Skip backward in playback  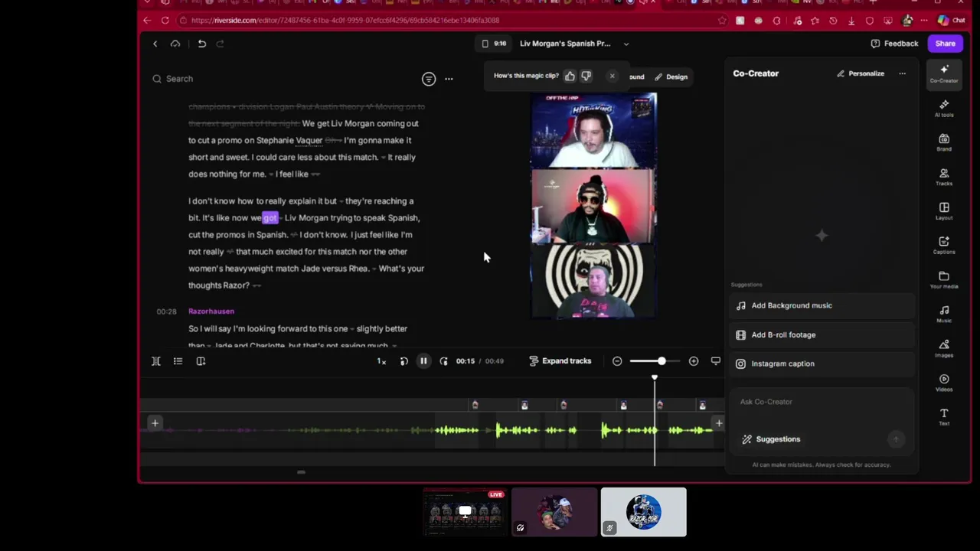click(403, 361)
